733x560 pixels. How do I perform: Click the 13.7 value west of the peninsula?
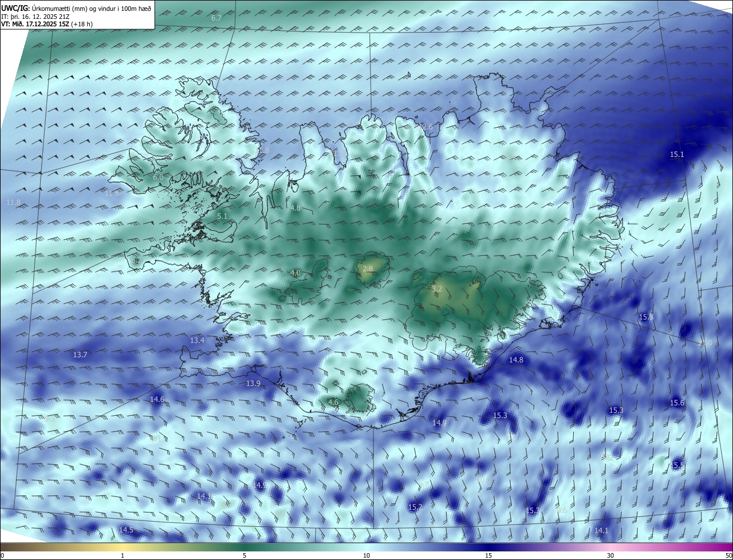(x=80, y=355)
